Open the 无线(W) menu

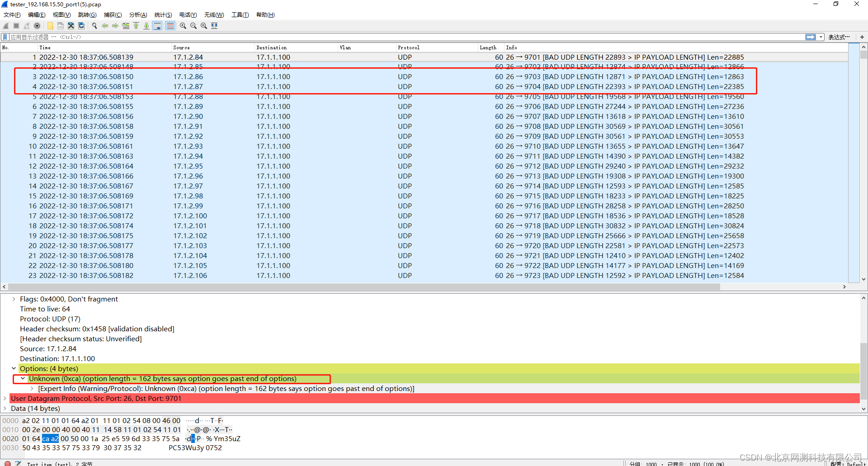(214, 15)
